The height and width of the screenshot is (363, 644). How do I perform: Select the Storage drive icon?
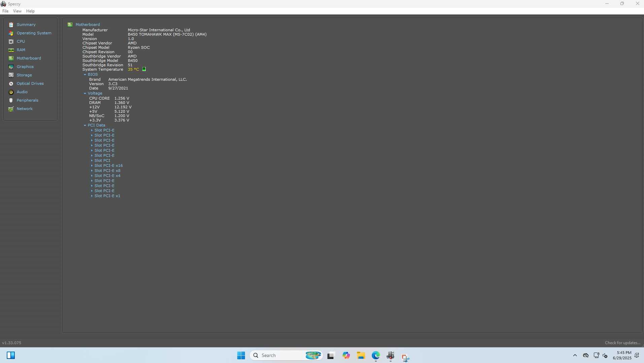[x=11, y=75]
